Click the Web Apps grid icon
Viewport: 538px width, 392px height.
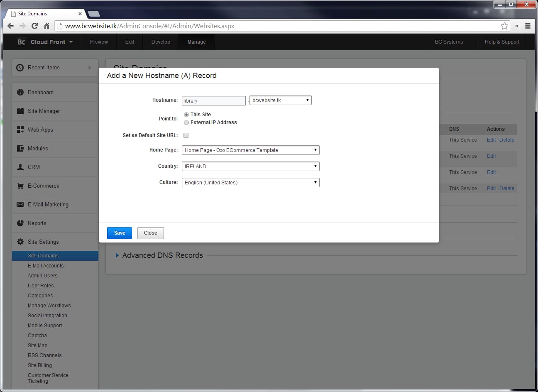click(x=20, y=130)
